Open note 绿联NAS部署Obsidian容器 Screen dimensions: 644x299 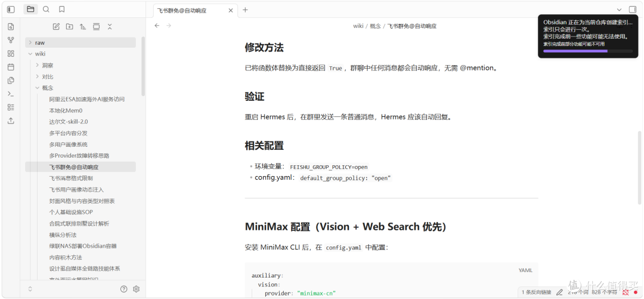[82, 246]
